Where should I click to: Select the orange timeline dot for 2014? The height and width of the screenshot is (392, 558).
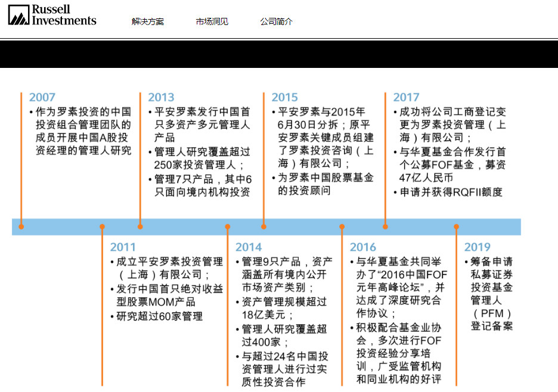(228, 226)
